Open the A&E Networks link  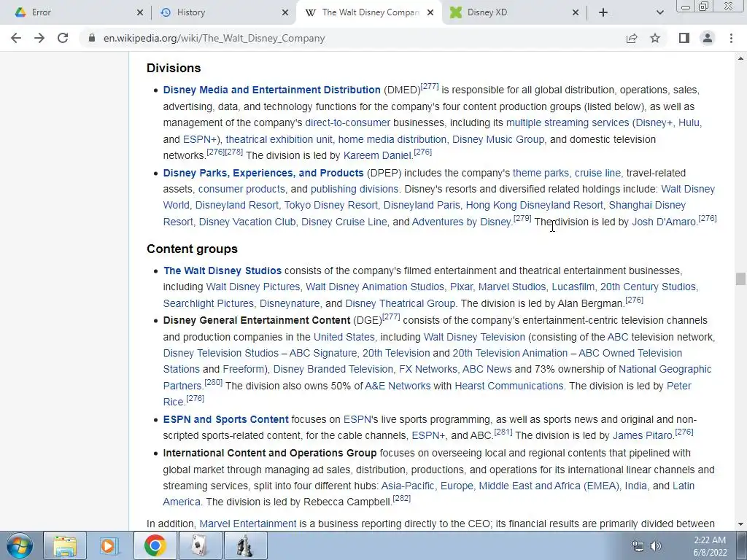pyautogui.click(x=398, y=386)
